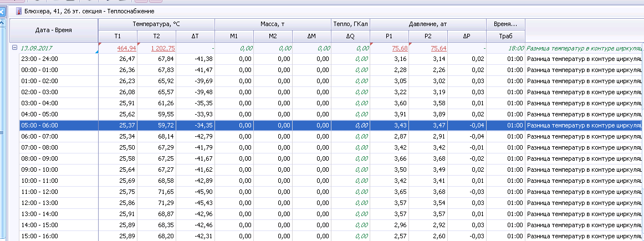
Task: Click the Температура, °C group header
Action: 156,24
